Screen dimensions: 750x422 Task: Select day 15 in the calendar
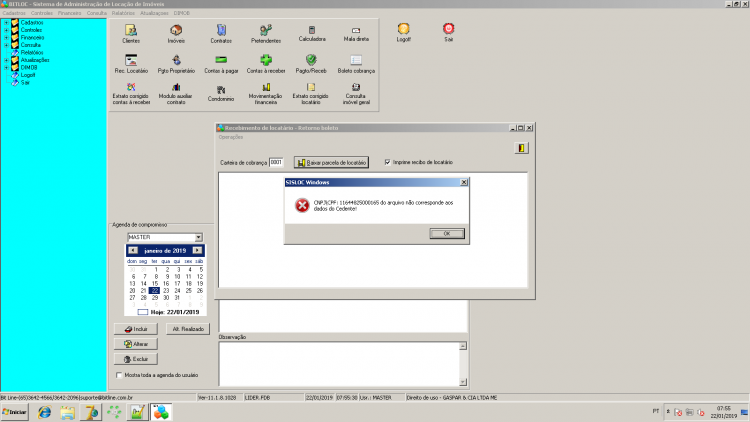coord(154,284)
